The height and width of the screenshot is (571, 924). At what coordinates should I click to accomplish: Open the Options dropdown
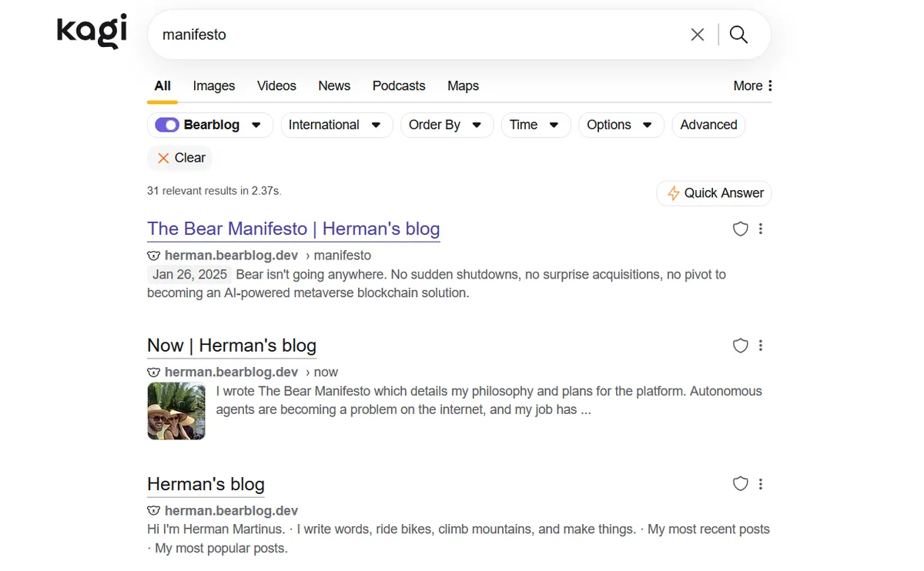(621, 125)
